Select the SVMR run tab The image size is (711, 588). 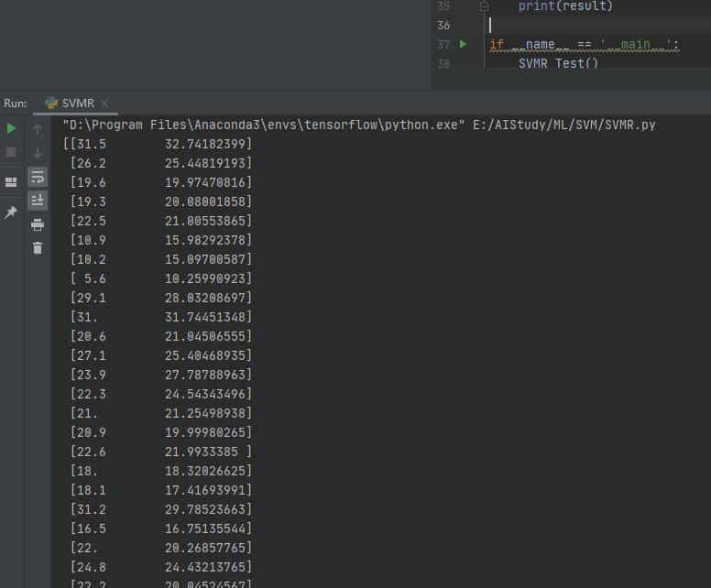coord(77,103)
